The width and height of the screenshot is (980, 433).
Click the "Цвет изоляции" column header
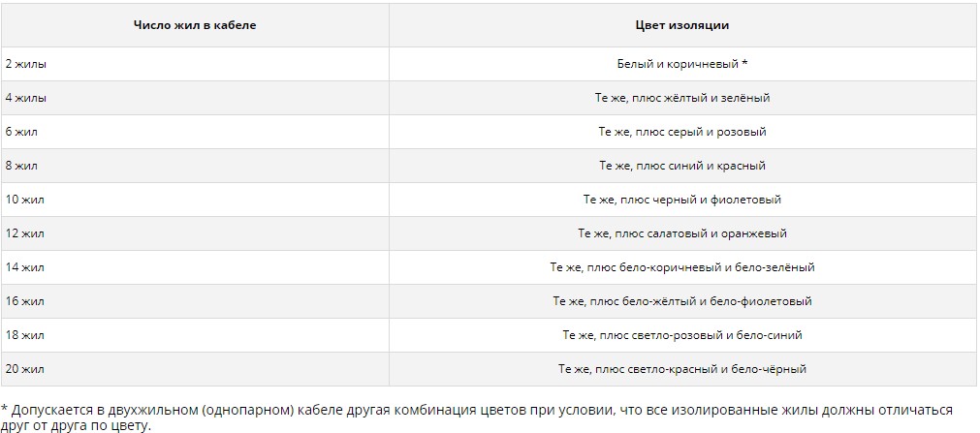[x=682, y=25]
